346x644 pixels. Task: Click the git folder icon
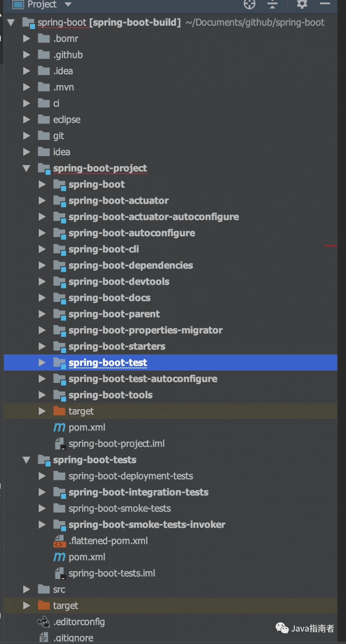click(x=44, y=135)
